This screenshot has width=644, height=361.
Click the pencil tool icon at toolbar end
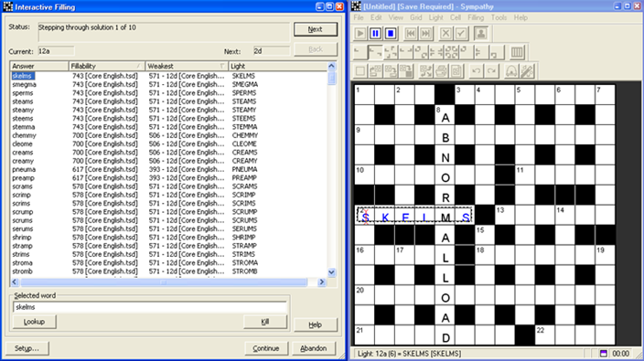point(527,71)
